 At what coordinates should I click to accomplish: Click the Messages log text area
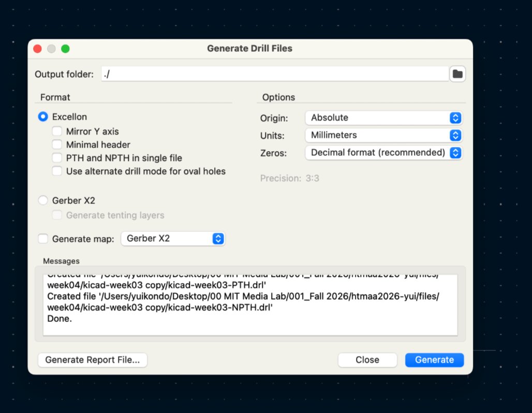point(250,305)
